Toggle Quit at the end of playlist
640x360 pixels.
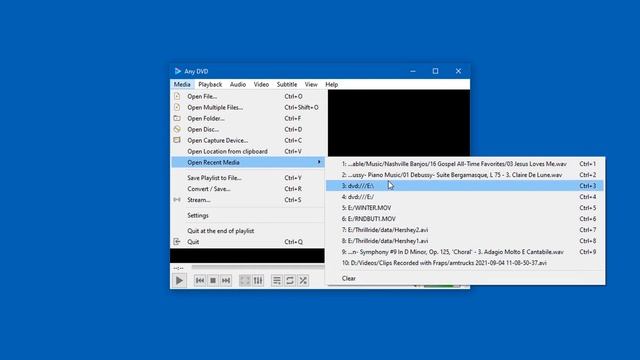pyautogui.click(x=248, y=231)
